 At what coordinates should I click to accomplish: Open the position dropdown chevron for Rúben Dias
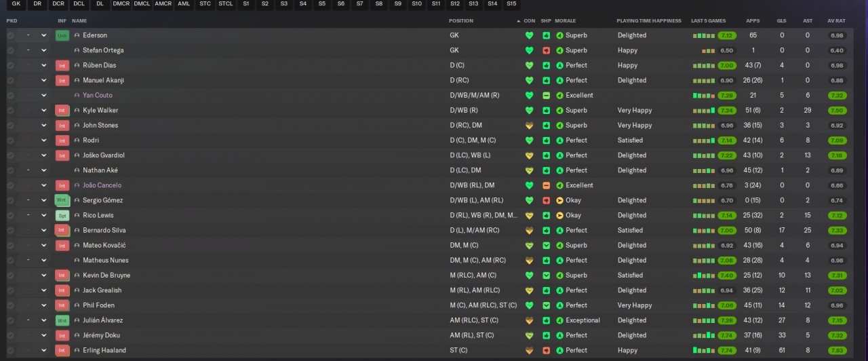44,65
